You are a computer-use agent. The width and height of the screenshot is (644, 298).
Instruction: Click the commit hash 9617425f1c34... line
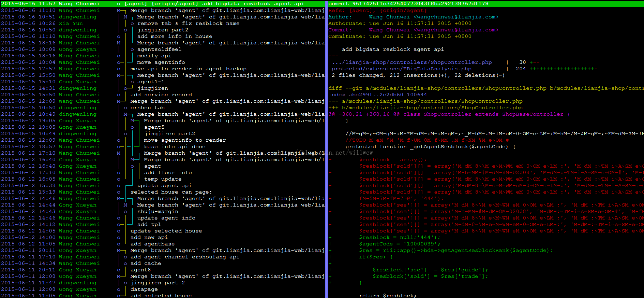408,4
